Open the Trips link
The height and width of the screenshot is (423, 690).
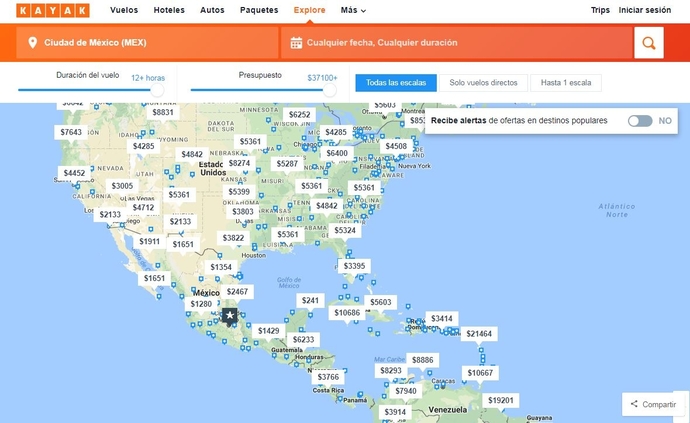[x=600, y=10]
